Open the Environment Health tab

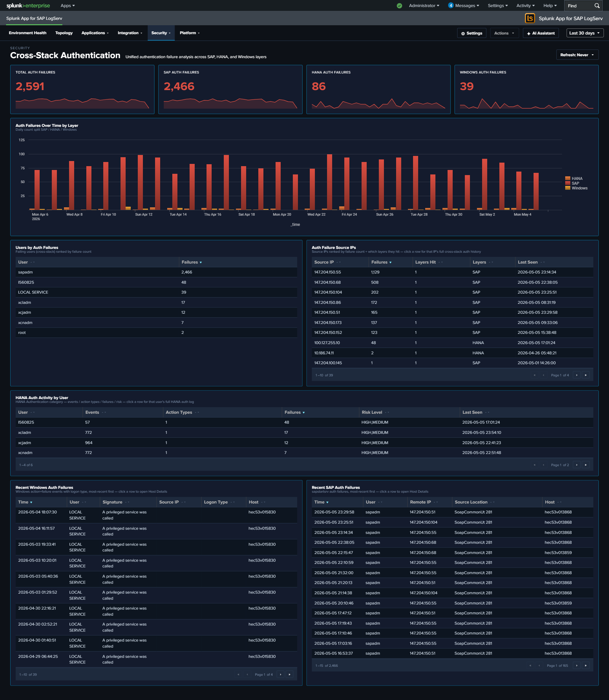27,33
